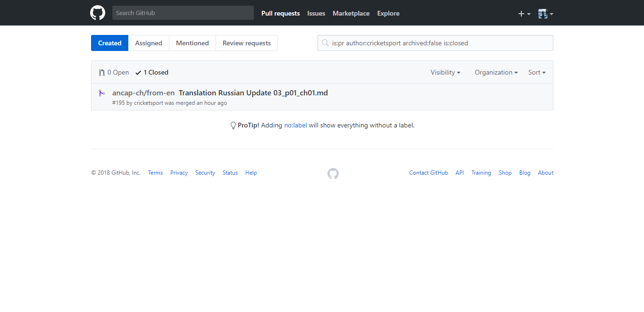Open the user avatar account menu
This screenshot has height=312, width=644.
coord(545,14)
